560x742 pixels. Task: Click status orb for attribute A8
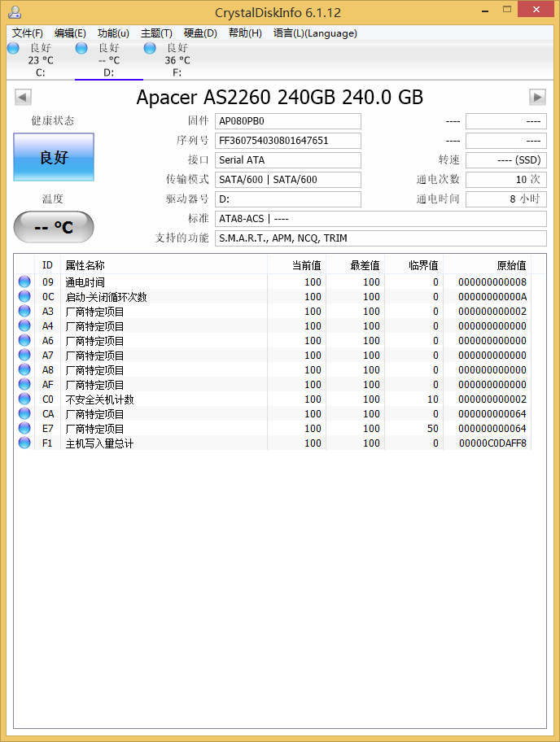pyautogui.click(x=24, y=370)
